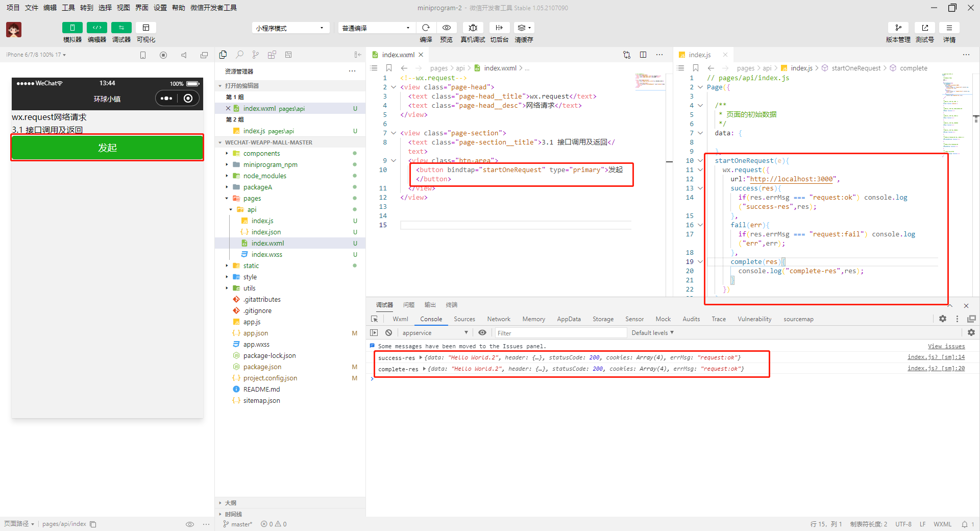Open the search icon in sidebar
Image resolution: width=980 pixels, height=531 pixels.
click(239, 55)
